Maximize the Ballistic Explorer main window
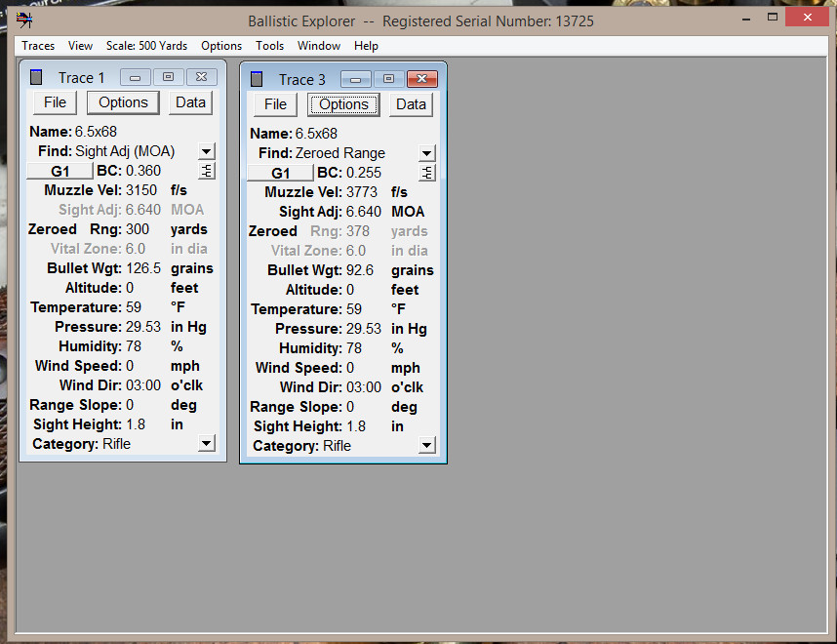Image resolution: width=837 pixels, height=644 pixels. tap(773, 18)
